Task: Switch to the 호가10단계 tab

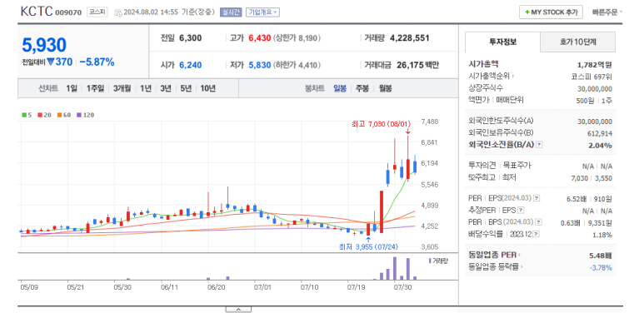Action: pyautogui.click(x=578, y=42)
